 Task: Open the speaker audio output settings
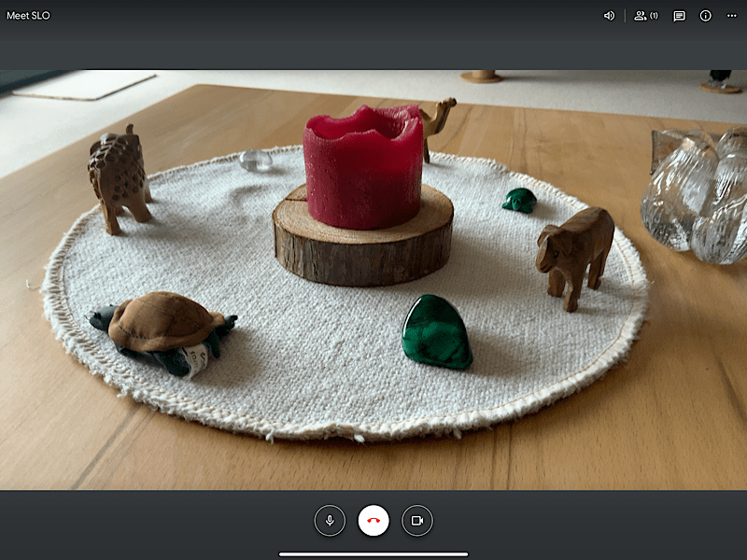click(609, 16)
